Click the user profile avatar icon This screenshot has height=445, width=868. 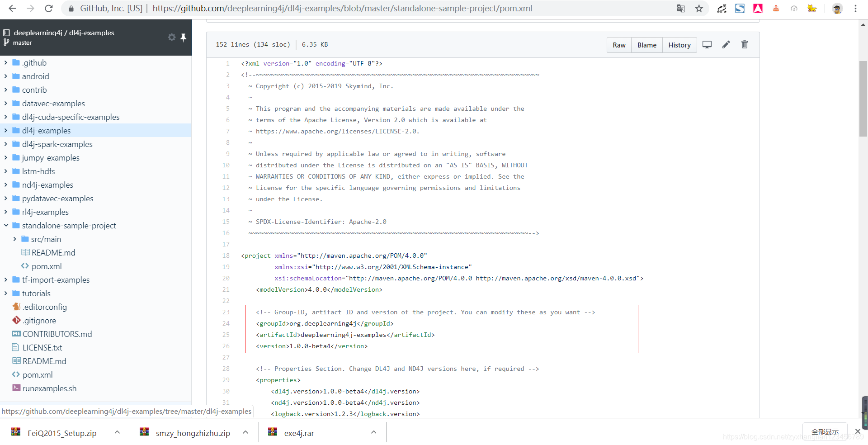(x=837, y=9)
